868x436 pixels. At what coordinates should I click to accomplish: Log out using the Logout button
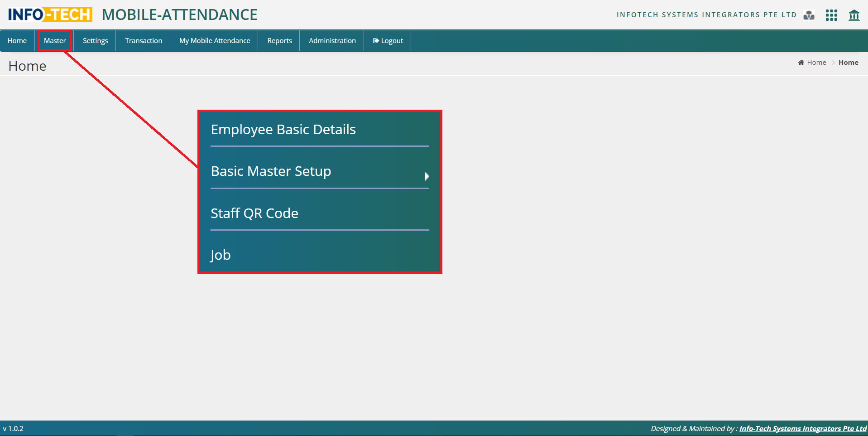(x=388, y=41)
